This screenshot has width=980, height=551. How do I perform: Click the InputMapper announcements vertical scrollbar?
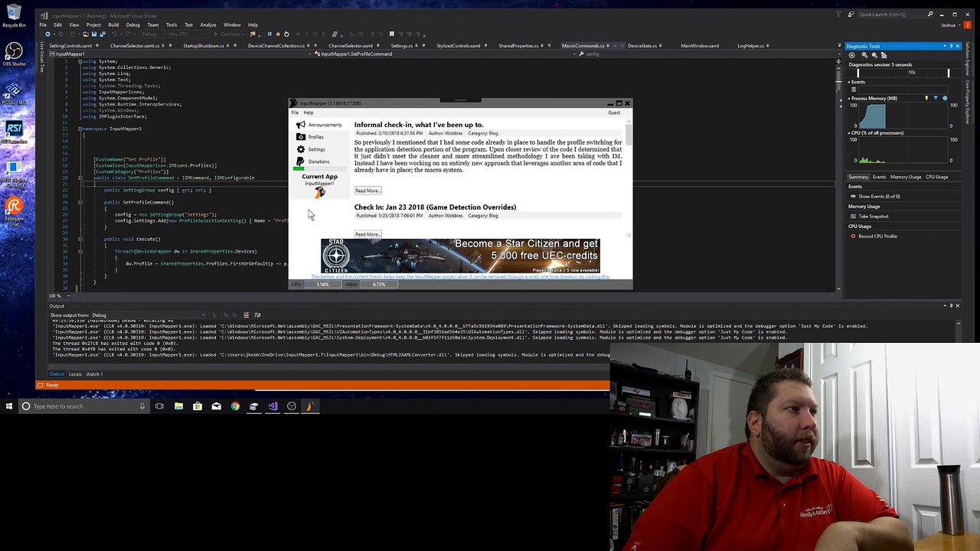629,178
